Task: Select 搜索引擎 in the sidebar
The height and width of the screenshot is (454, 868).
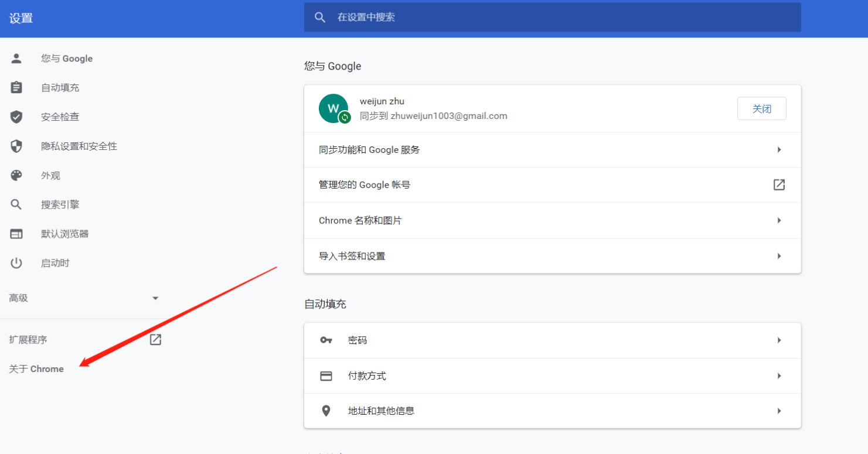Action: tap(60, 204)
